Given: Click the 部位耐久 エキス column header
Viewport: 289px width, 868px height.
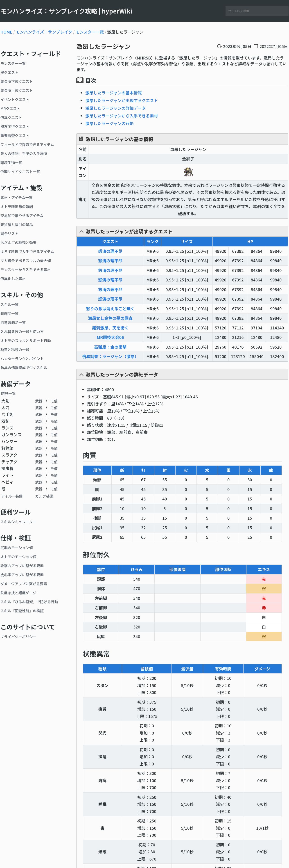Looking at the screenshot, I should click(x=264, y=569).
